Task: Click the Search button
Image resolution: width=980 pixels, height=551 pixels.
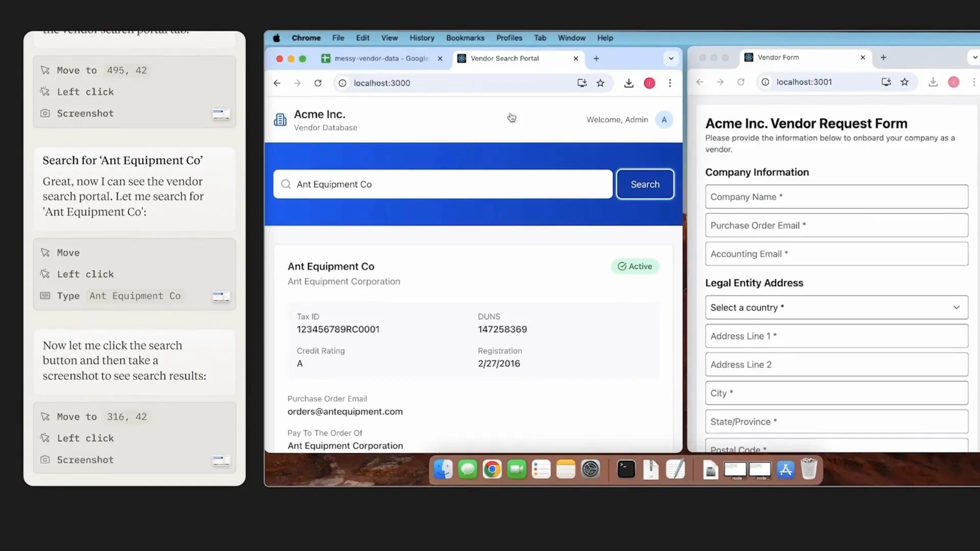Action: [645, 184]
